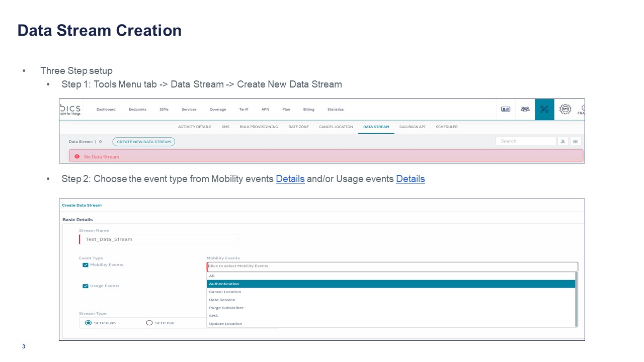This screenshot has width=644, height=362.
Task: Click Create New Data Stream button
Action: point(143,142)
